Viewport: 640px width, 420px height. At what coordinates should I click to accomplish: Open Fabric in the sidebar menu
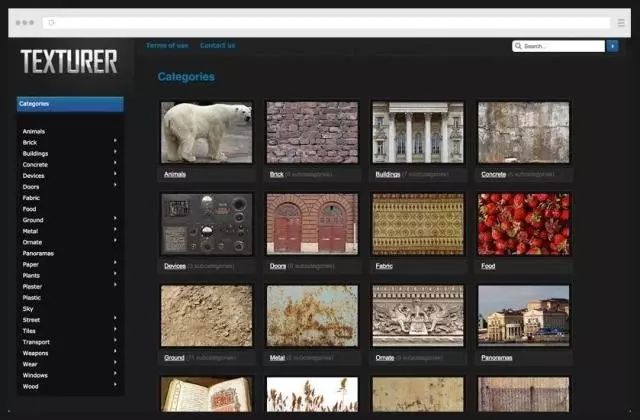click(x=31, y=198)
